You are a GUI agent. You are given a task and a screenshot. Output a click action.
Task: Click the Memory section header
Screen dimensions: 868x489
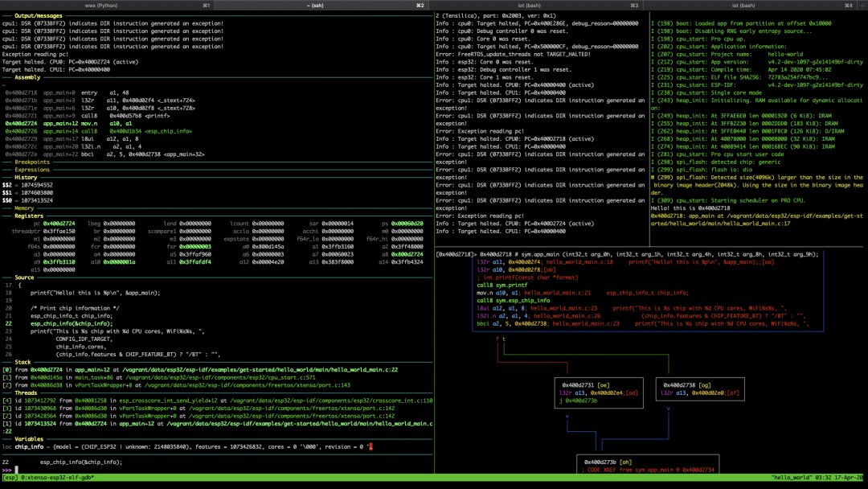coord(24,208)
